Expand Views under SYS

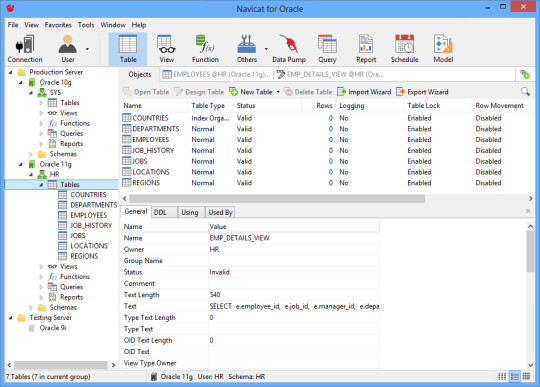pyautogui.click(x=41, y=113)
